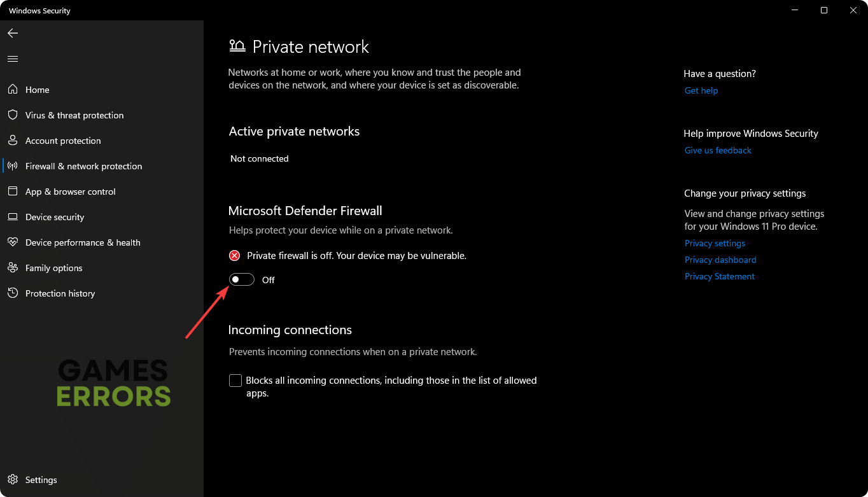The width and height of the screenshot is (868, 497).
Task: Click the Device performance & health heart icon
Action: pyautogui.click(x=13, y=242)
